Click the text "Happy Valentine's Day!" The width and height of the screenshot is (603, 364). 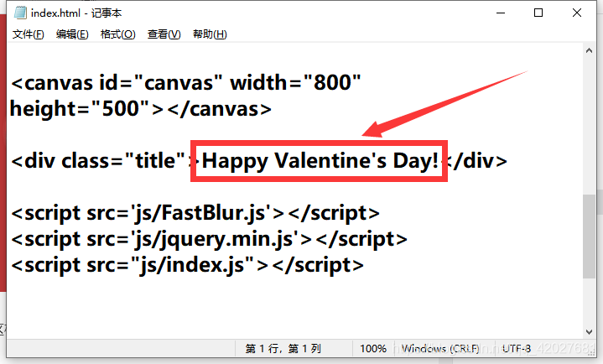click(x=320, y=161)
